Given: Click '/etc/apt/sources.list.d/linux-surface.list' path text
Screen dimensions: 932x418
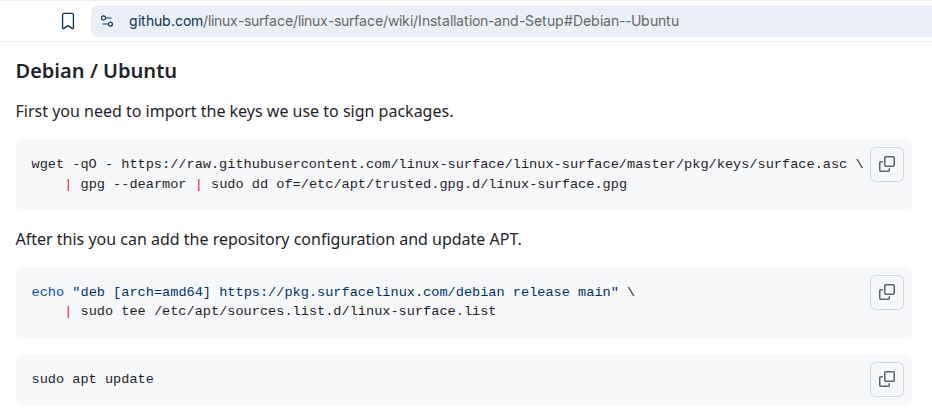Looking at the screenshot, I should tap(325, 311).
